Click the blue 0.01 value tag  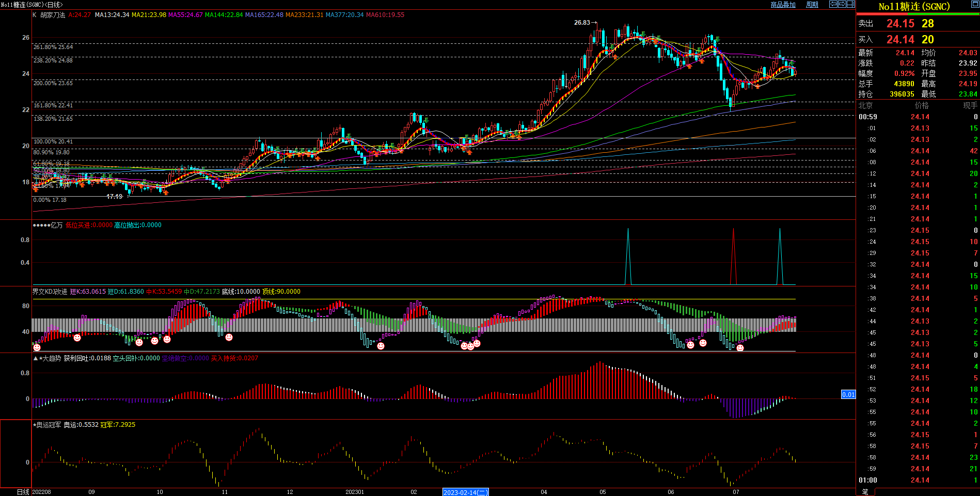[x=848, y=394]
